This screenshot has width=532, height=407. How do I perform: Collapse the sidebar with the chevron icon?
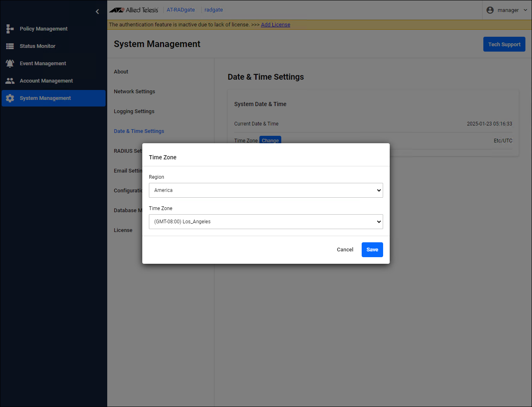click(97, 12)
